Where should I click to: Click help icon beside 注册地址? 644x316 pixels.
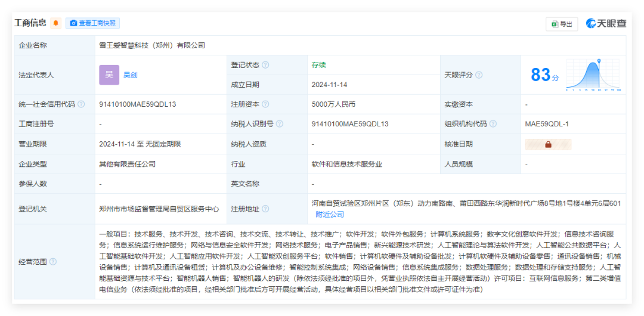tap(265, 209)
